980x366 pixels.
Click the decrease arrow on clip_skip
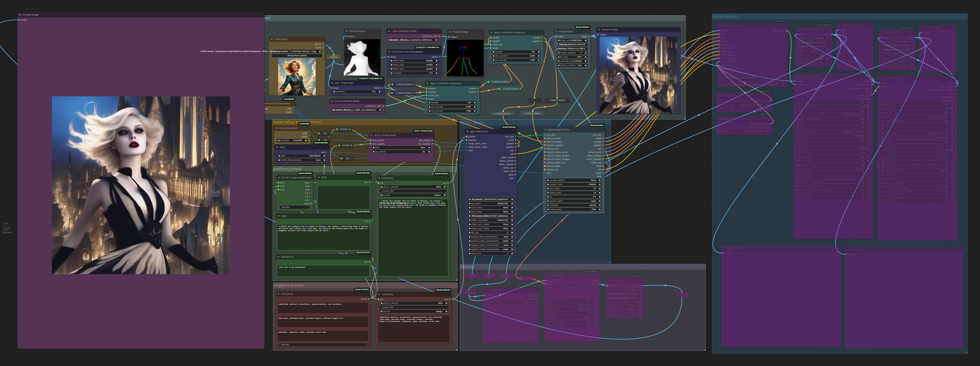click(x=469, y=233)
